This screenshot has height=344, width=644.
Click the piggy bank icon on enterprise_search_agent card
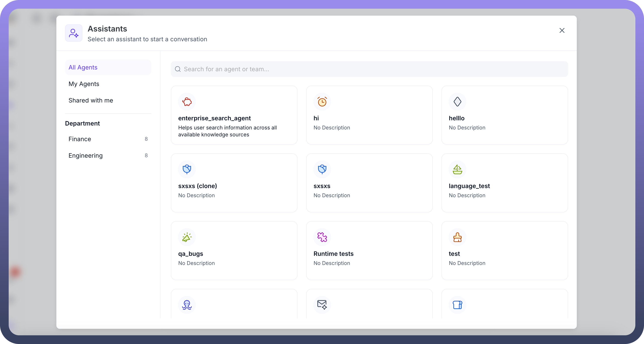(x=187, y=102)
